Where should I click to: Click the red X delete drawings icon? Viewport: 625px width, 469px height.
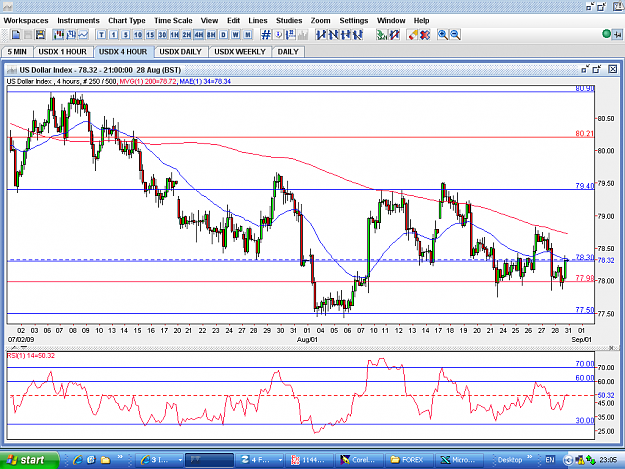tap(425, 35)
